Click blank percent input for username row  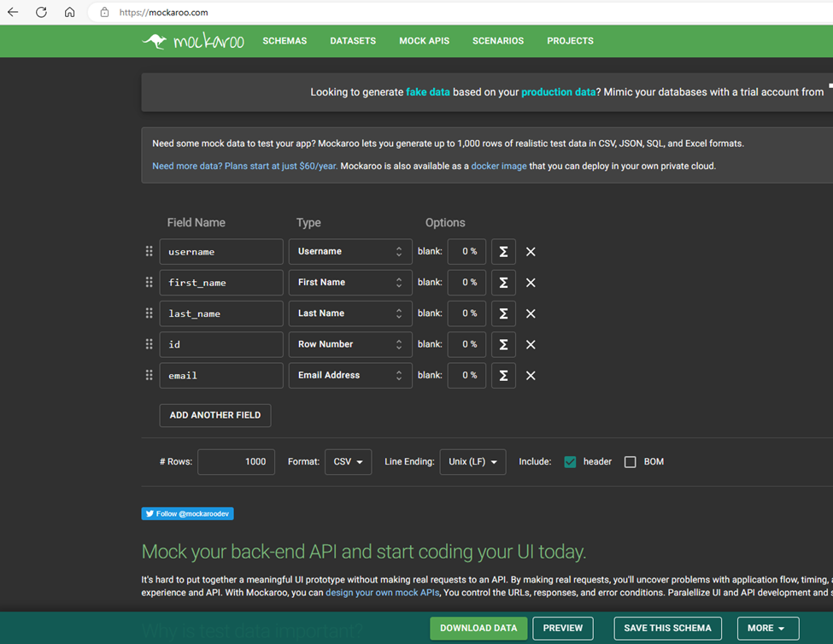(466, 251)
